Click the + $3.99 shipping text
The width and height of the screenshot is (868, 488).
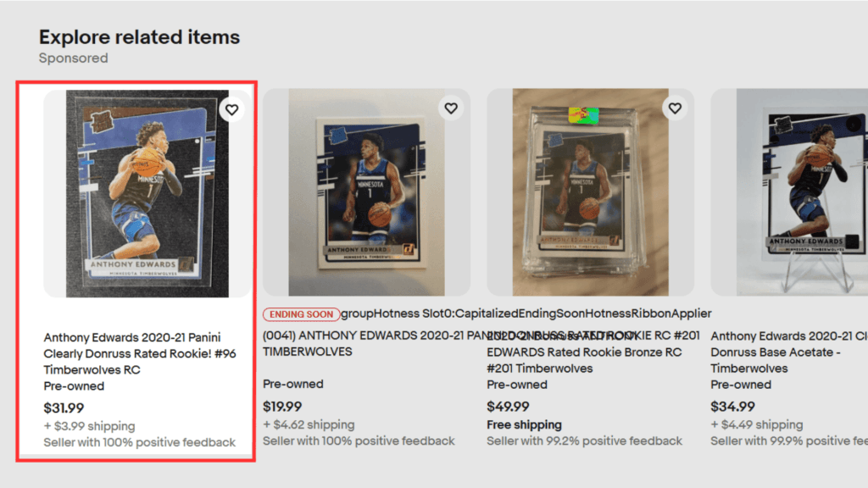[x=89, y=426]
